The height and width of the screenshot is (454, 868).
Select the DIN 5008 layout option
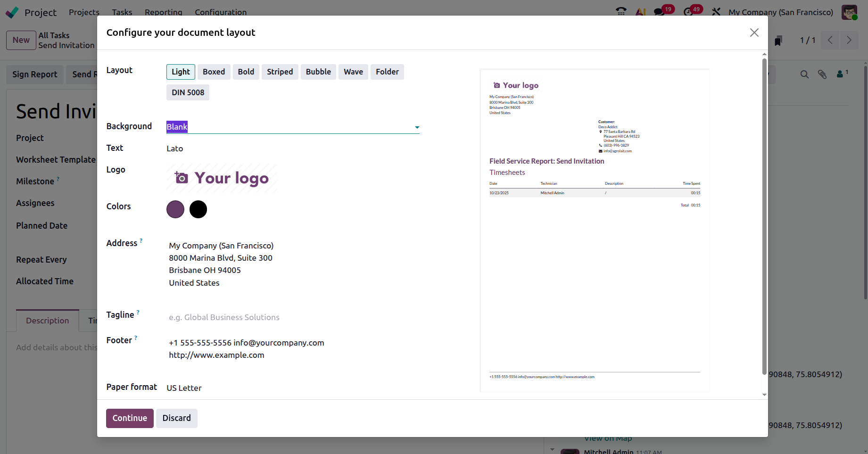click(x=188, y=92)
